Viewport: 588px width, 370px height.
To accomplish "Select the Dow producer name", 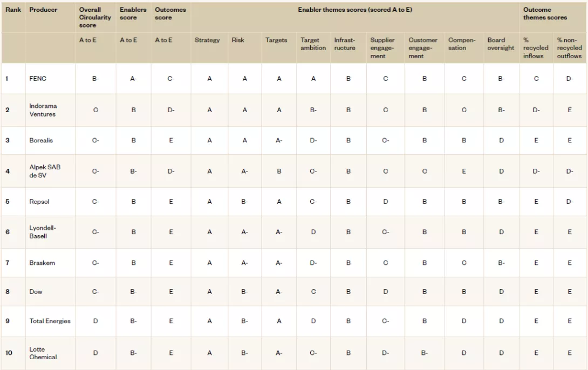I will [x=36, y=292].
